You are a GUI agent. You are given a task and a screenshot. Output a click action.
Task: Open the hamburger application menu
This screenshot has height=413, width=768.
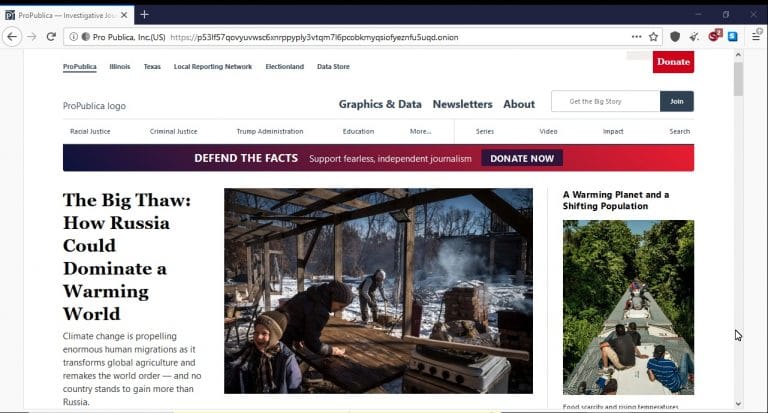756,36
